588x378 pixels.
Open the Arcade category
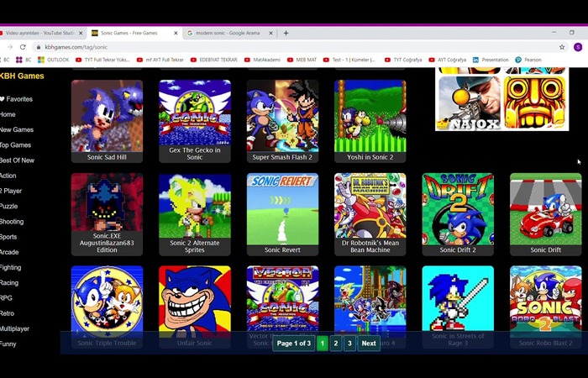[9, 252]
